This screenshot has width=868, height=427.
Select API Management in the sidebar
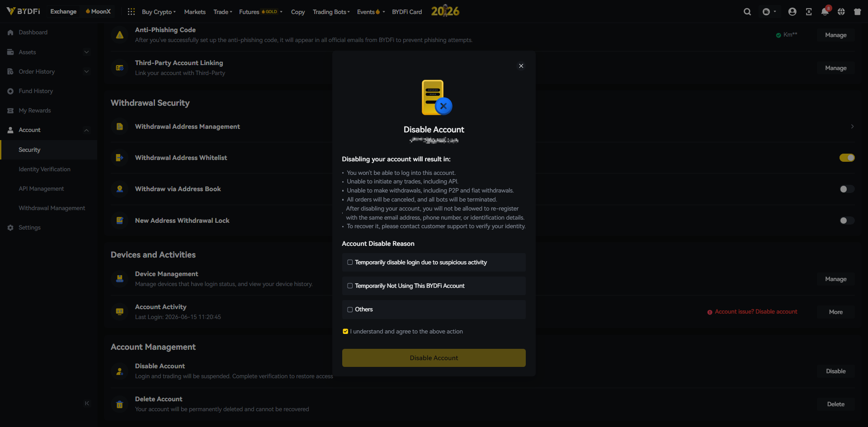41,189
